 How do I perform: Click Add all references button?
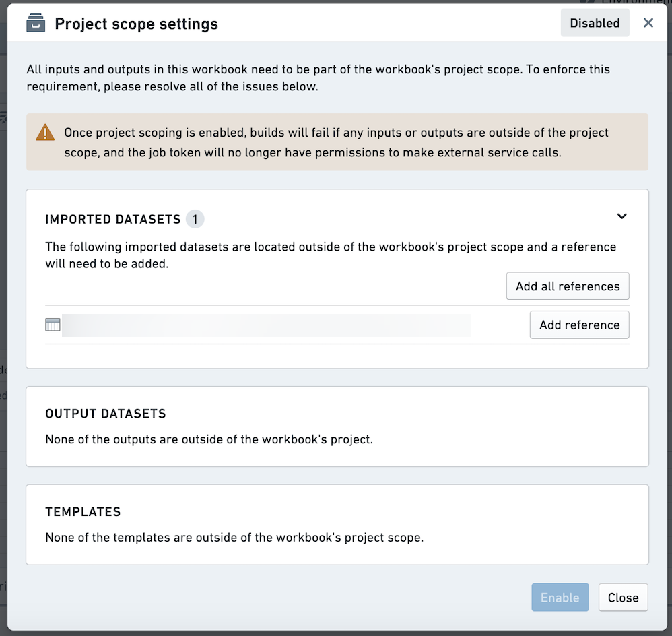[568, 286]
